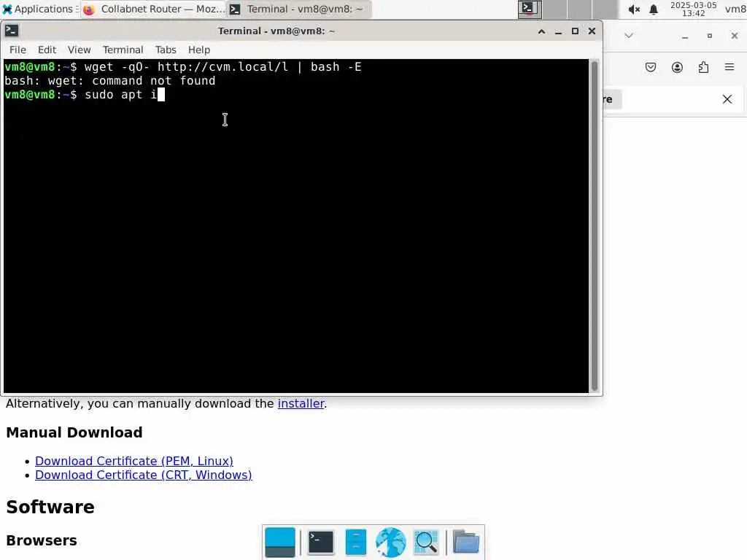Open Firefox extensions puzzle icon
Screen dimensions: 747x560
coord(703,67)
